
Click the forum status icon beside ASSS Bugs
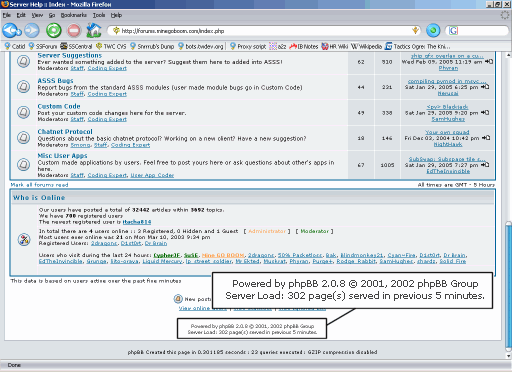[x=23, y=87]
